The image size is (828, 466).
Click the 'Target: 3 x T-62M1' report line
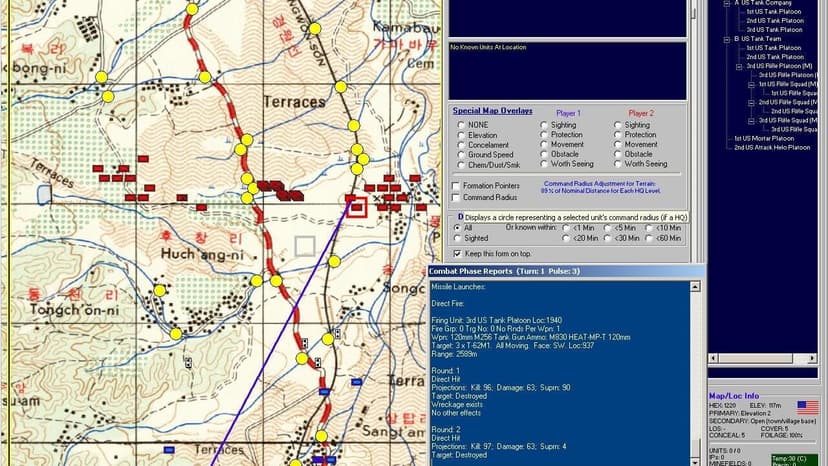512,346
